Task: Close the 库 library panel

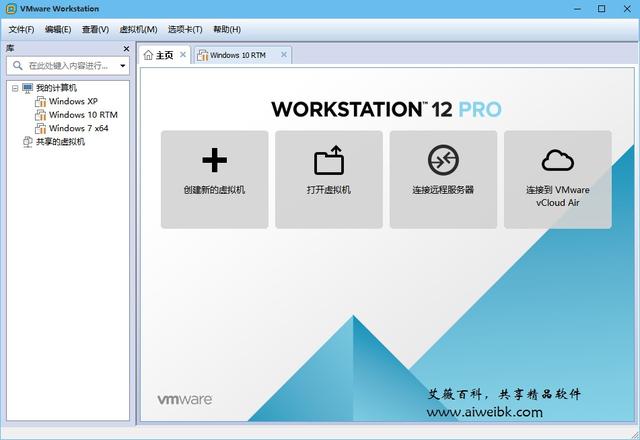Action: (x=126, y=49)
